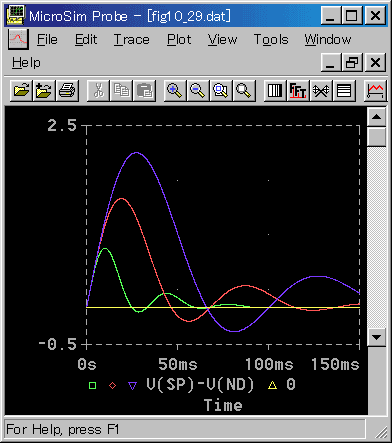The width and height of the screenshot is (392, 443).
Task: Click the vertical scrollbar down arrow
Action: click(377, 337)
